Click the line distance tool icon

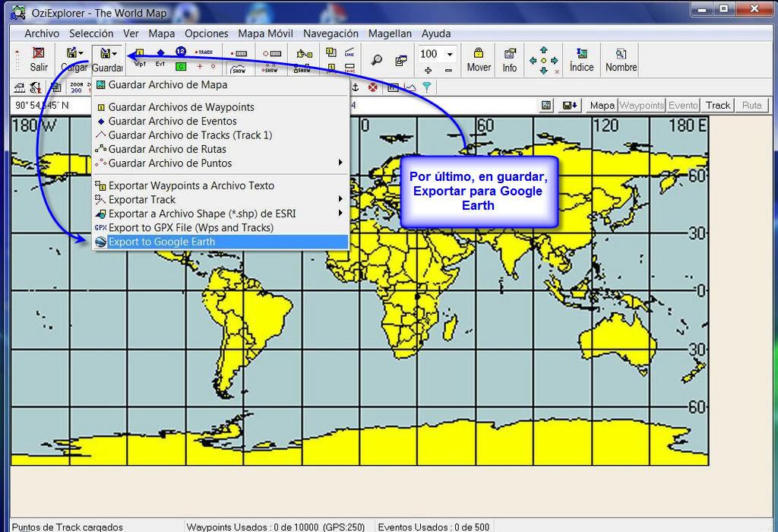(349, 52)
